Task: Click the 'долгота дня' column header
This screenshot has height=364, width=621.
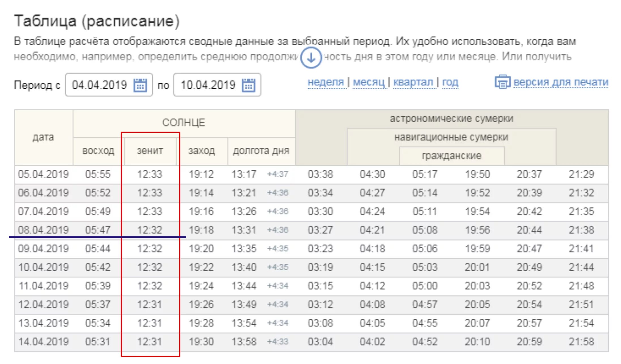Action: tap(261, 151)
